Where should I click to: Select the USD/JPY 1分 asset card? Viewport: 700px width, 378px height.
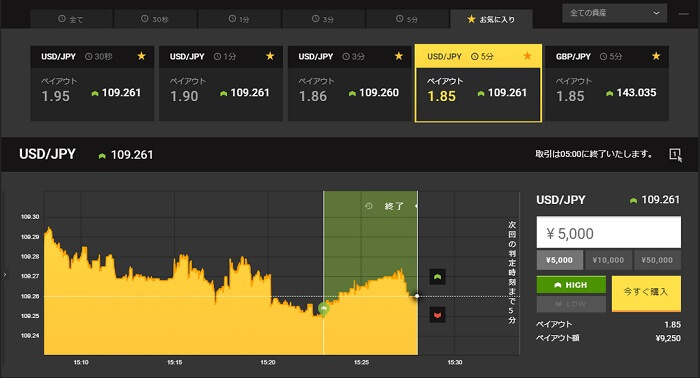point(221,83)
